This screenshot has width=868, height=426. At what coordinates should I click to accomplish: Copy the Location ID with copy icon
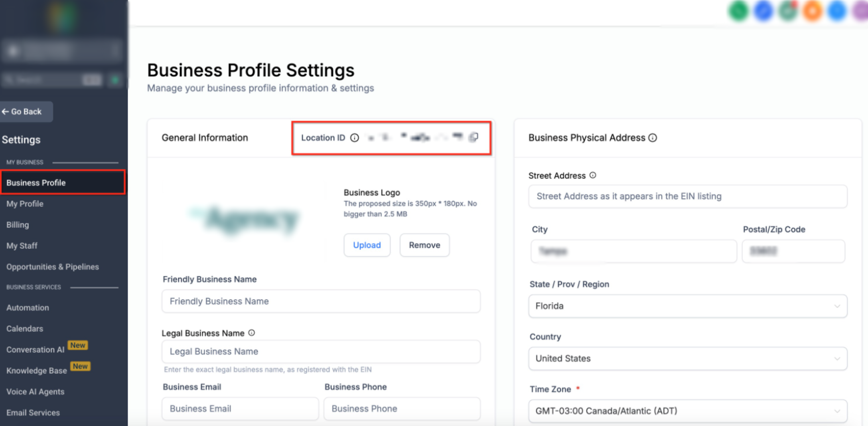tap(473, 137)
